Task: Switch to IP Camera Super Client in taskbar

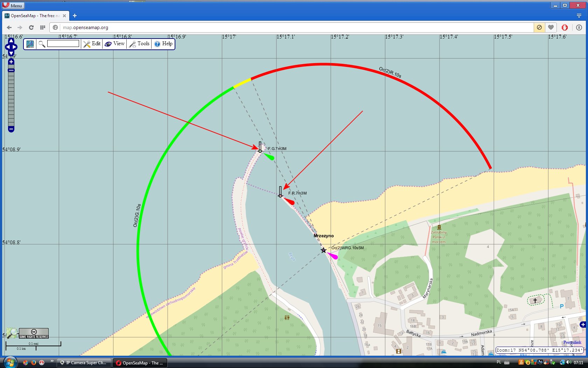Action: click(x=84, y=363)
